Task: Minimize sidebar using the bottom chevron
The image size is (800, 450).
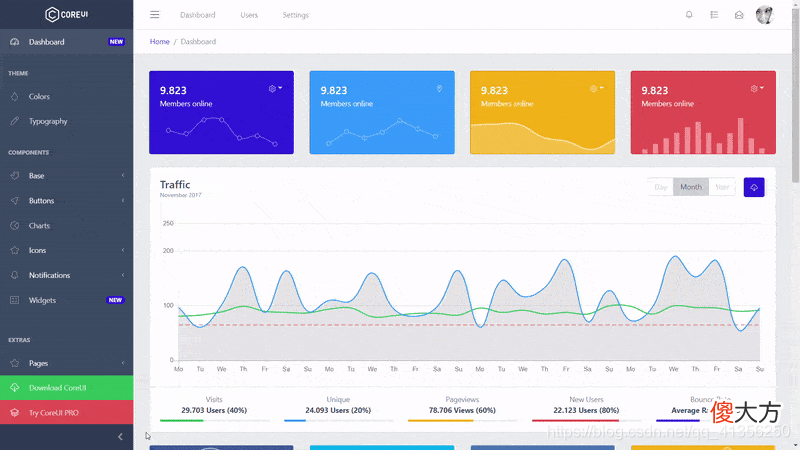Action: [x=120, y=437]
